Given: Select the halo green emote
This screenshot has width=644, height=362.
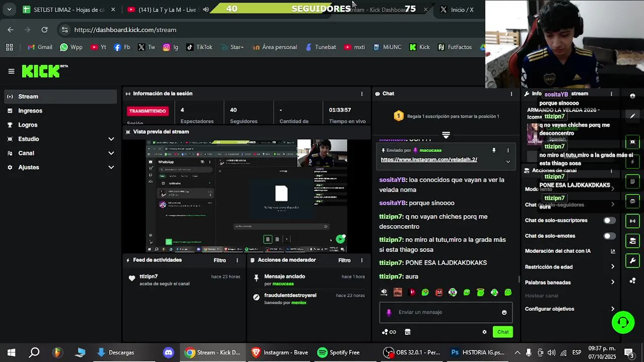Looking at the screenshot, I should (x=480, y=292).
